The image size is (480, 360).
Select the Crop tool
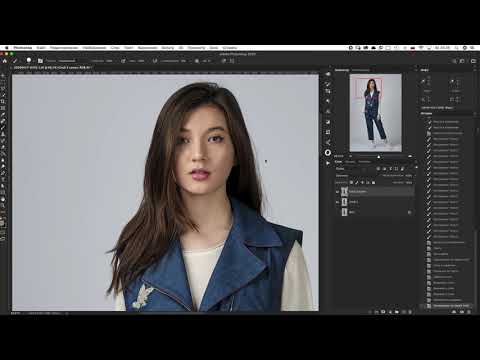coord(3,101)
